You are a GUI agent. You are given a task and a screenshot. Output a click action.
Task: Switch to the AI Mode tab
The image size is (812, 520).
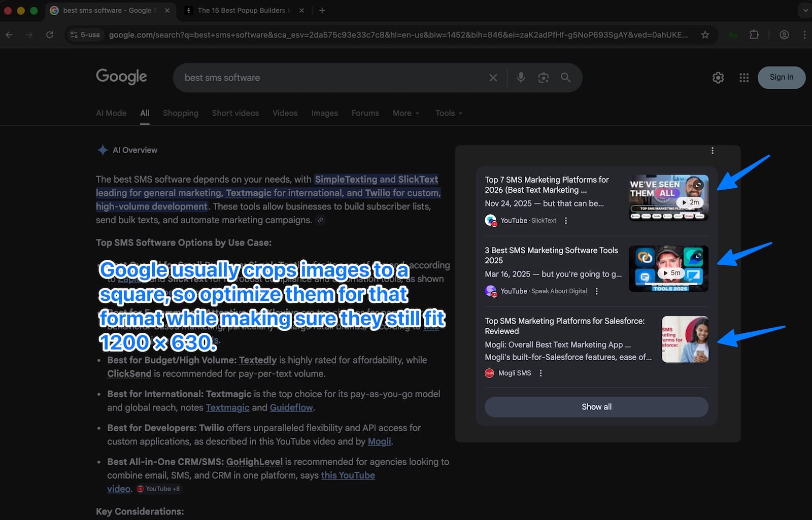[111, 113]
